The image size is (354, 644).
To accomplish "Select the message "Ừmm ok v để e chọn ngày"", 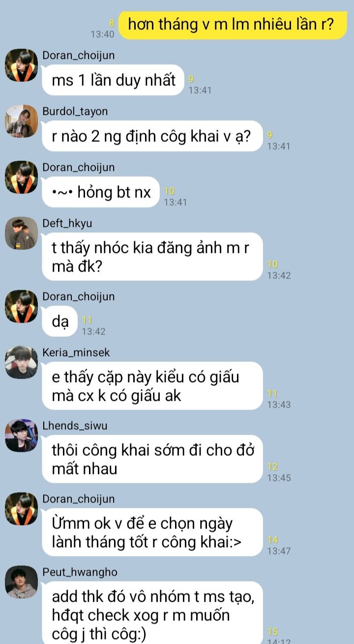I will [152, 532].
